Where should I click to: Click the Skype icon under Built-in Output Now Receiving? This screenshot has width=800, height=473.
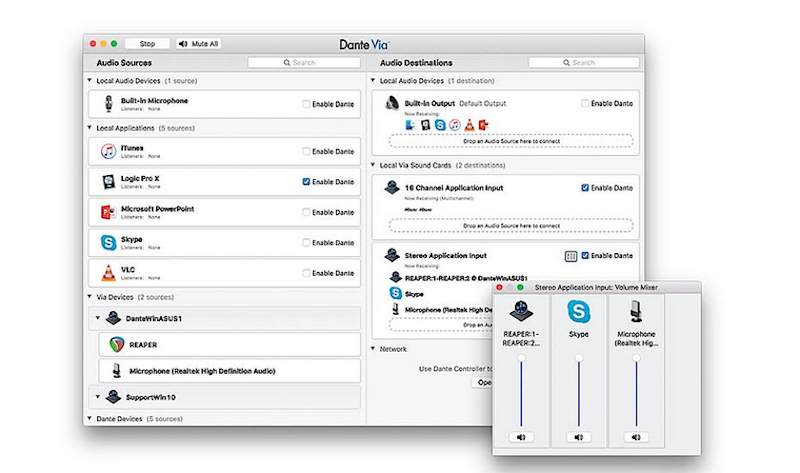(x=440, y=125)
